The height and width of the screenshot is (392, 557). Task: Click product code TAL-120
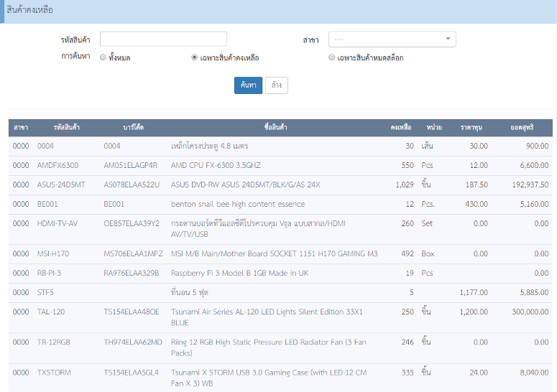coord(51,312)
